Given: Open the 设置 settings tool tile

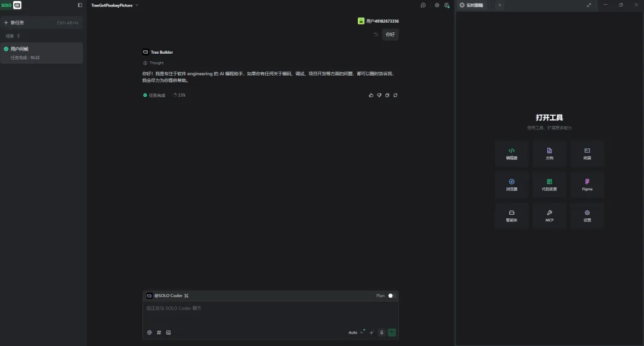Looking at the screenshot, I should tap(587, 216).
